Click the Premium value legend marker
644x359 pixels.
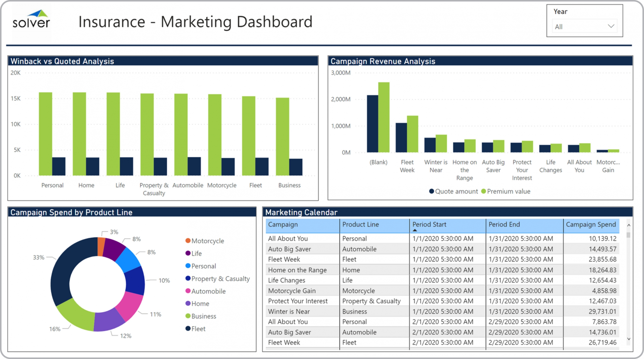pyautogui.click(x=483, y=191)
